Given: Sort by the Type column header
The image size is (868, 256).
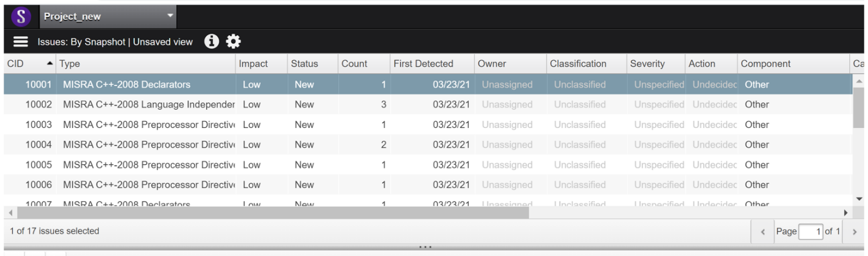Looking at the screenshot, I should 146,64.
